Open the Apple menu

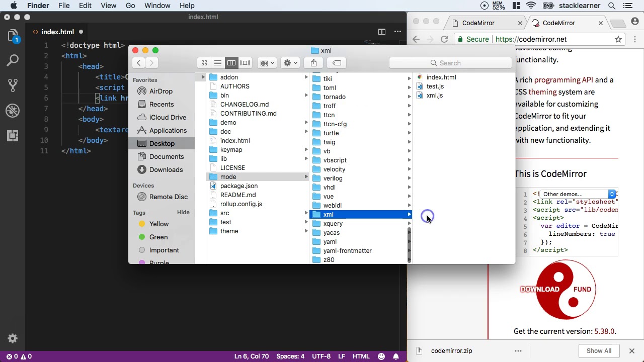14,6
